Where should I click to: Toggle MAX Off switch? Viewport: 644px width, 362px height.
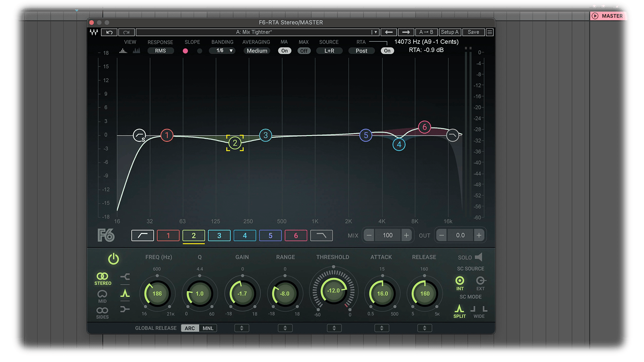coord(304,51)
